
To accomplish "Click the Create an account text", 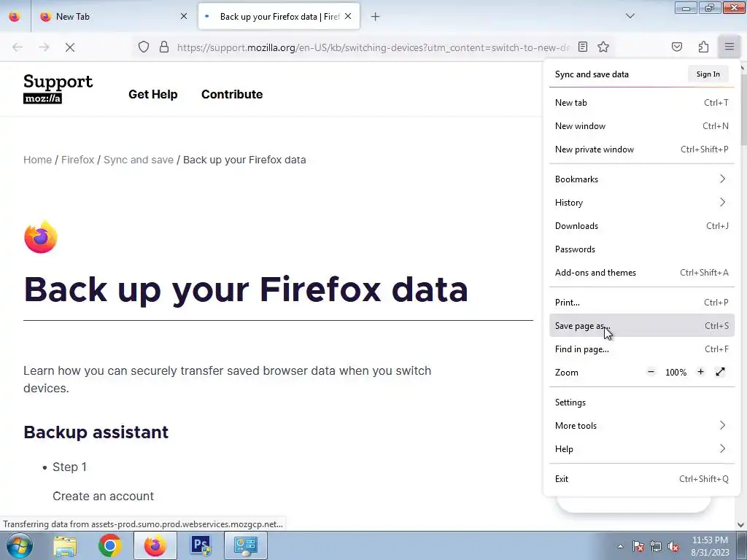I will [103, 496].
